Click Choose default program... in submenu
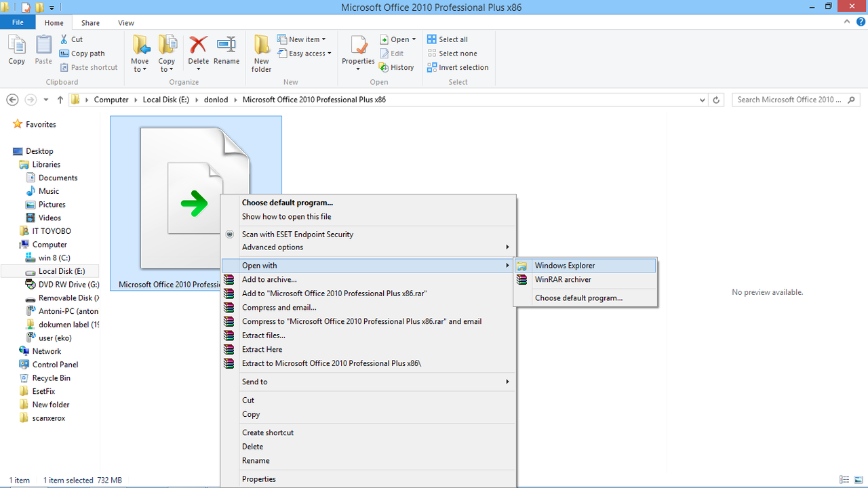 [x=586, y=298]
